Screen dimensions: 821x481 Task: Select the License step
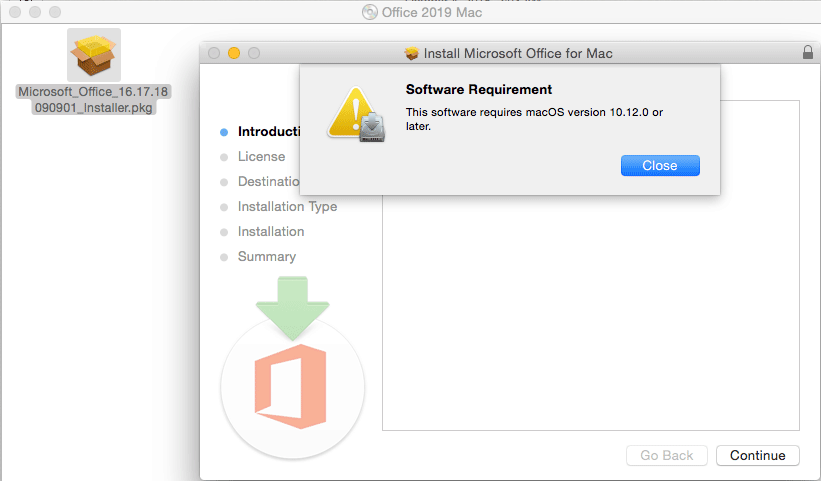261,156
